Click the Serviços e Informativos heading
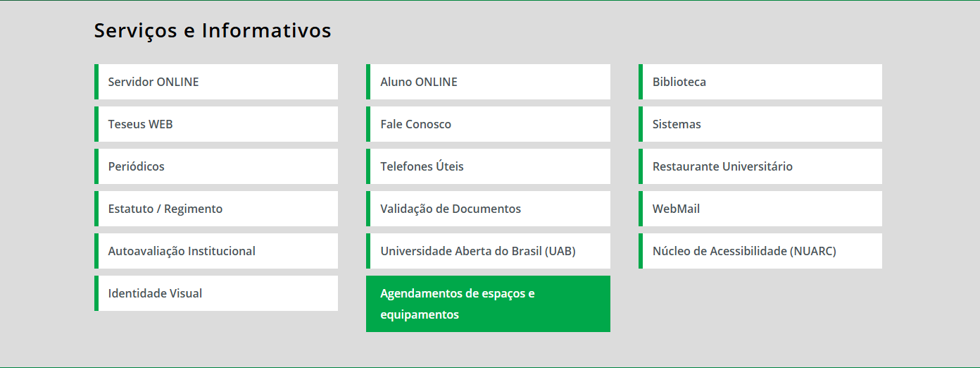980x368 pixels. pos(213,31)
